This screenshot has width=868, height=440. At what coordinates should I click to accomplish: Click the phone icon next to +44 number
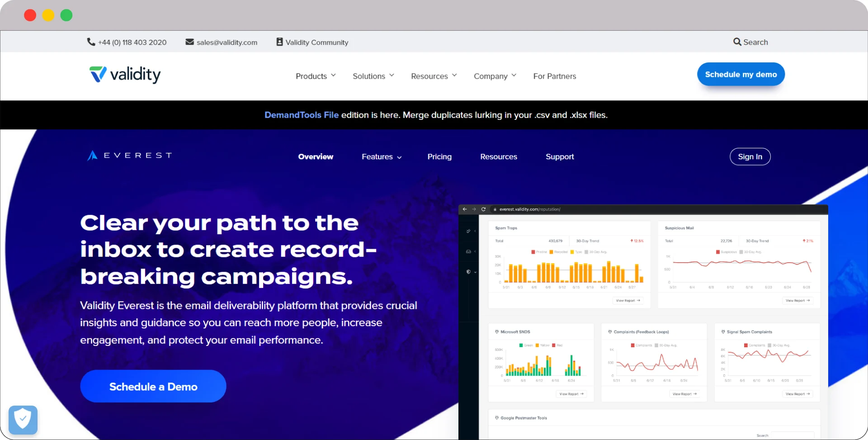pyautogui.click(x=90, y=42)
